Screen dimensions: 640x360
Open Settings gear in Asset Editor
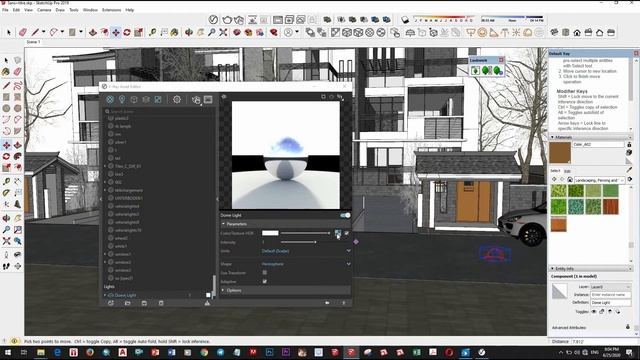[x=177, y=99]
